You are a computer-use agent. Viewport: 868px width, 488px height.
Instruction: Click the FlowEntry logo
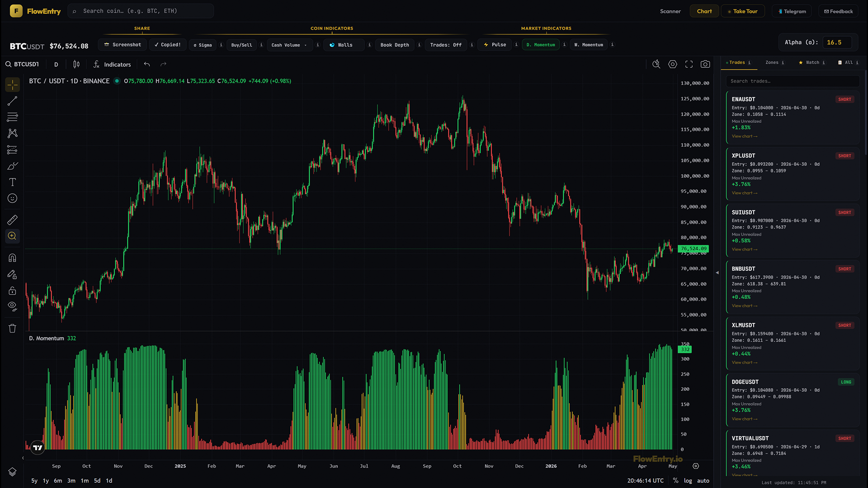(35, 11)
